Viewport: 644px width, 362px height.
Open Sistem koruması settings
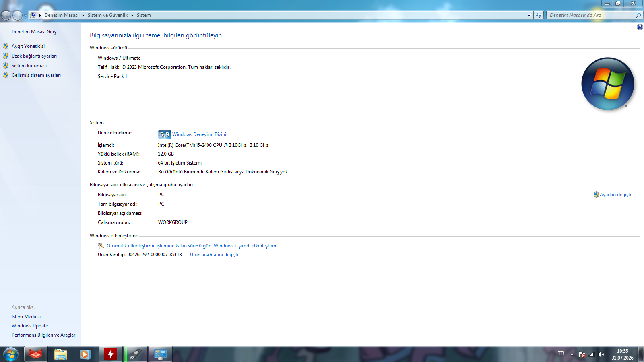[x=29, y=66]
